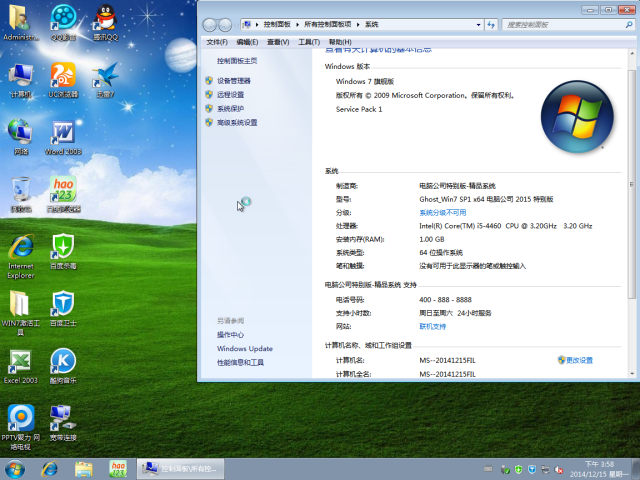Click the search magnifier icon in the control panel
The height and width of the screenshot is (480, 640).
tap(629, 25)
